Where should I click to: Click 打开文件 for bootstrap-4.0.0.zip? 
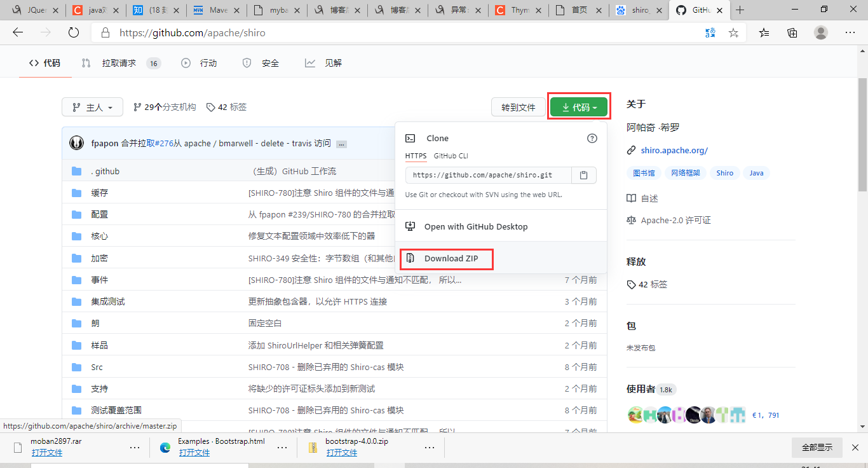pos(342,453)
